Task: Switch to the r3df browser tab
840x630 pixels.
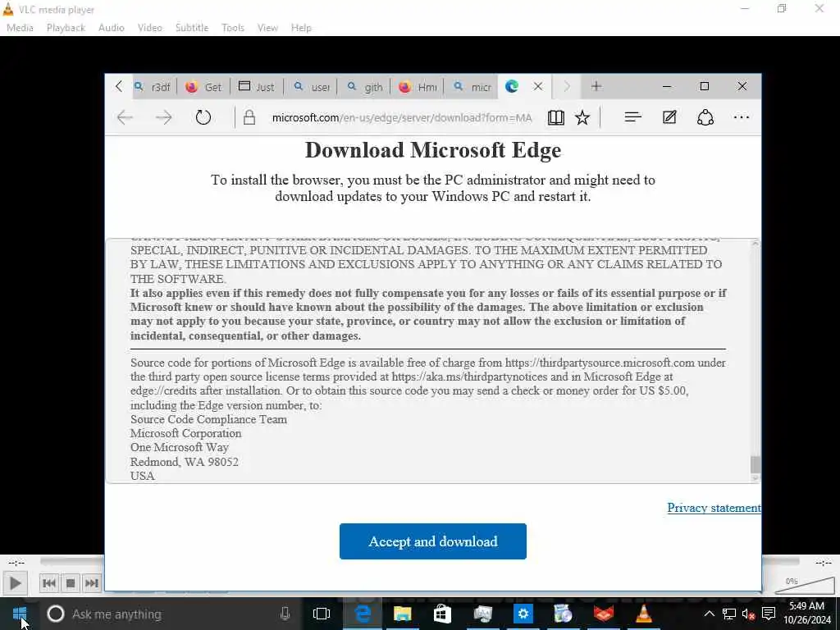Action: tap(153, 87)
